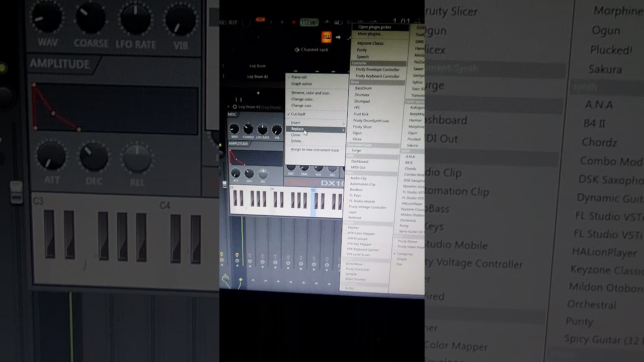This screenshot has height=362, width=644.
Task: Click the highlighted C5 piano key
Action: [313, 201]
